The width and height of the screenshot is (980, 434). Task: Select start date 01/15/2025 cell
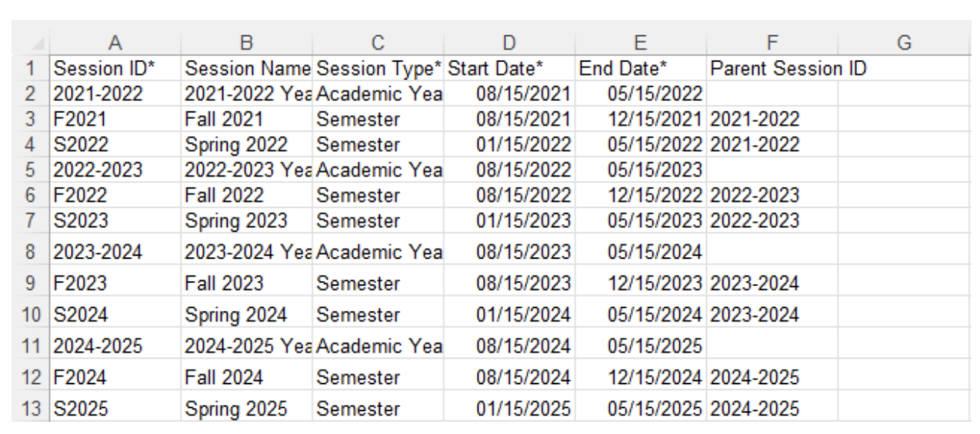tap(510, 408)
